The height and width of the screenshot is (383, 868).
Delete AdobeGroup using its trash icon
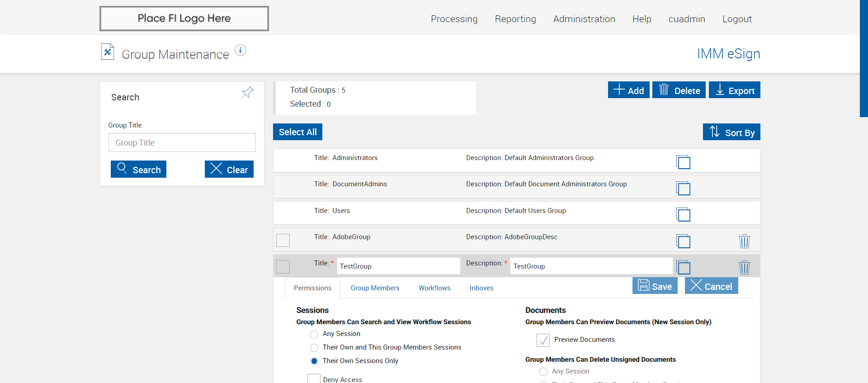tap(744, 241)
